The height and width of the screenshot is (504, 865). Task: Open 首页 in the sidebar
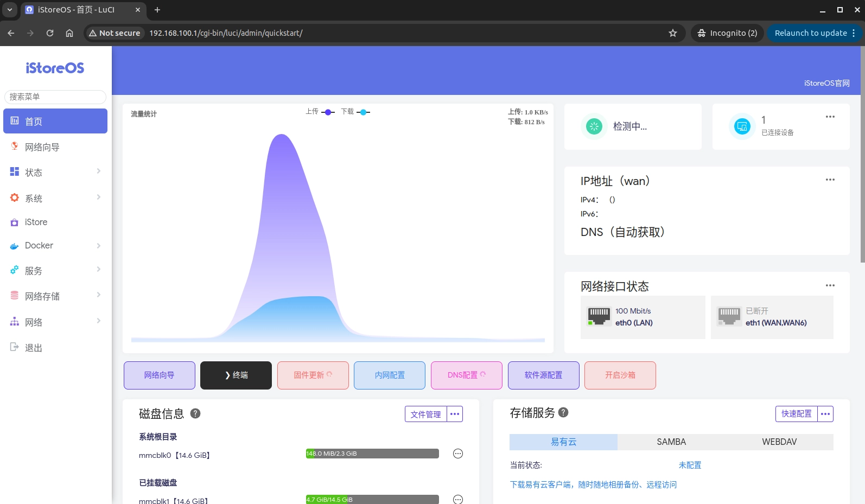click(55, 121)
